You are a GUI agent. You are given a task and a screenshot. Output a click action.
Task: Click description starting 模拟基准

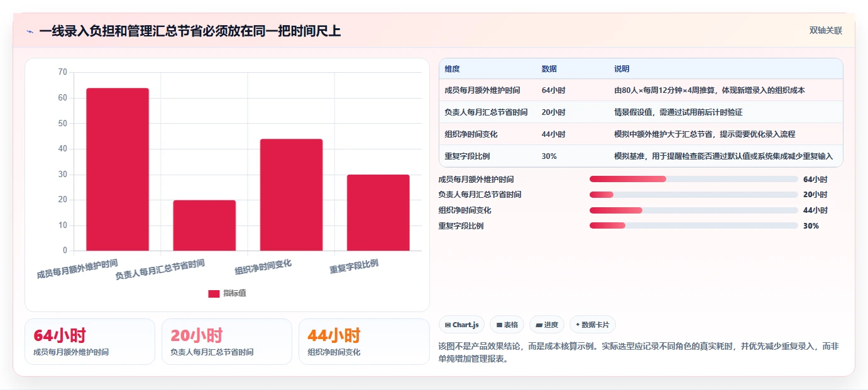click(x=723, y=156)
